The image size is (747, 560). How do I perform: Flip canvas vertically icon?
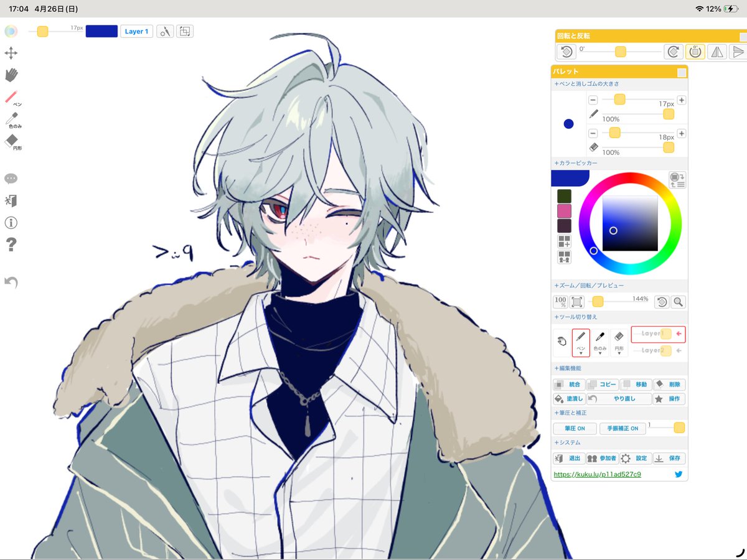point(738,52)
